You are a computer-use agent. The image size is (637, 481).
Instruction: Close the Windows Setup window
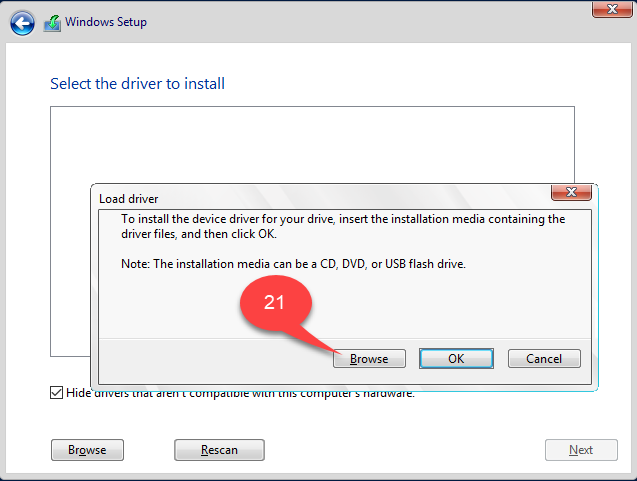(612, 9)
